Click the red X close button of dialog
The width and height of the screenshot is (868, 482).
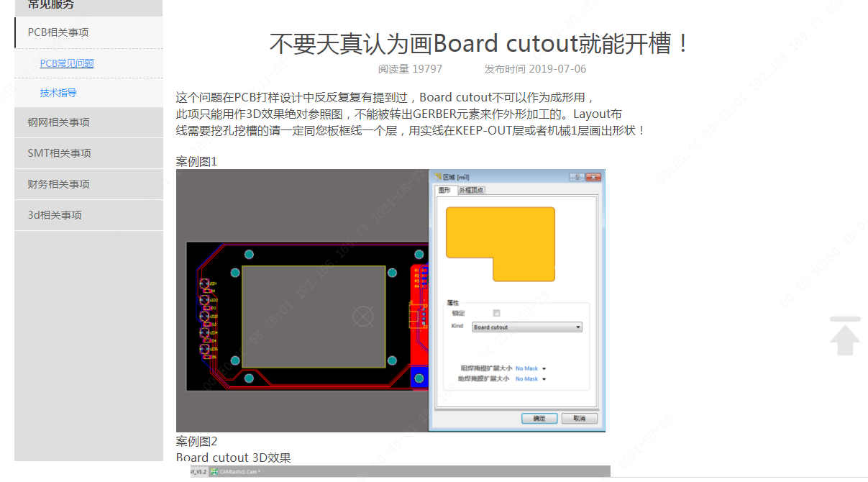click(x=593, y=177)
